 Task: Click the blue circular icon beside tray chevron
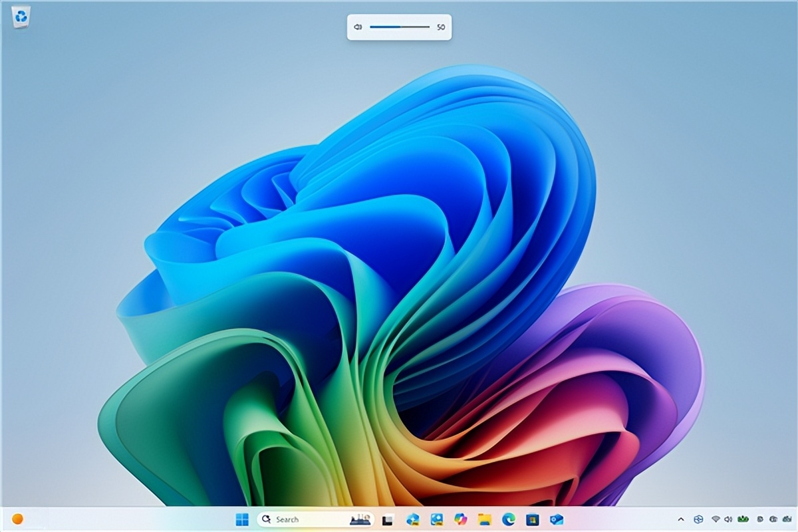pyautogui.click(x=698, y=519)
